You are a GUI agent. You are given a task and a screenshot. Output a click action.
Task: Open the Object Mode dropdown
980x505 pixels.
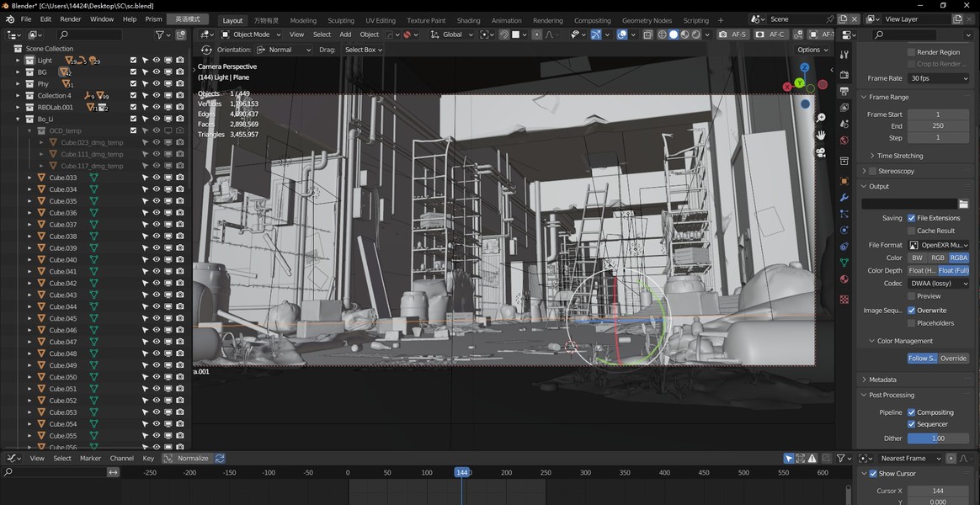[251, 35]
